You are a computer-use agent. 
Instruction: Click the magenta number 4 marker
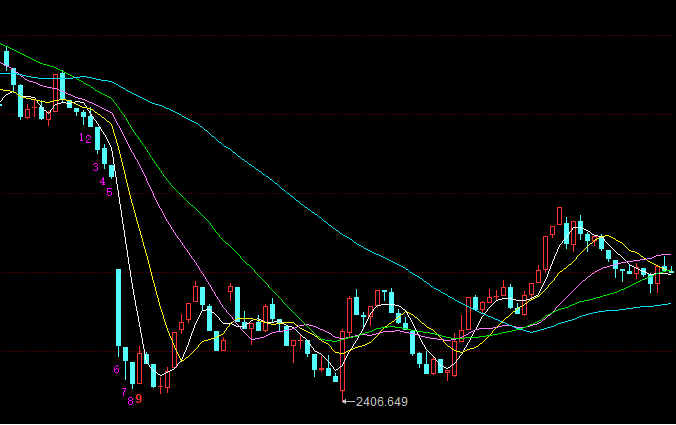[102, 182]
